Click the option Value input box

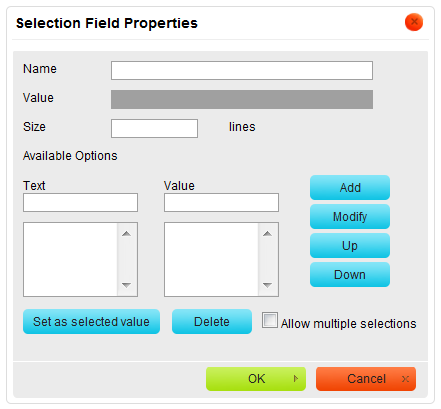(221, 202)
